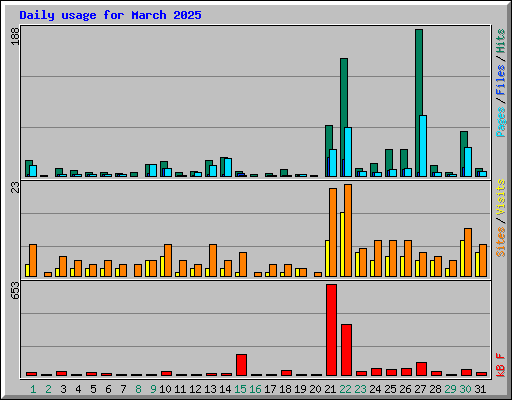Click day label 27 on the x-axis
The height and width of the screenshot is (400, 512).
click(420, 389)
